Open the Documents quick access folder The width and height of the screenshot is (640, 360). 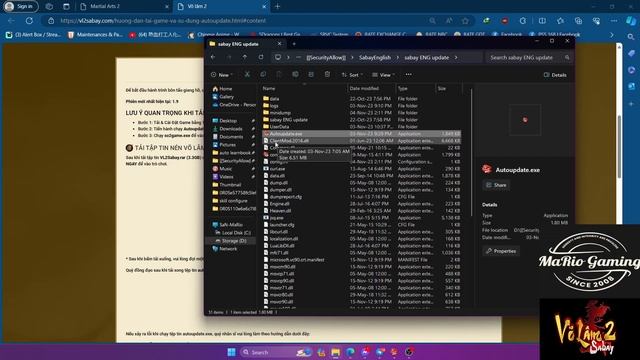231,137
